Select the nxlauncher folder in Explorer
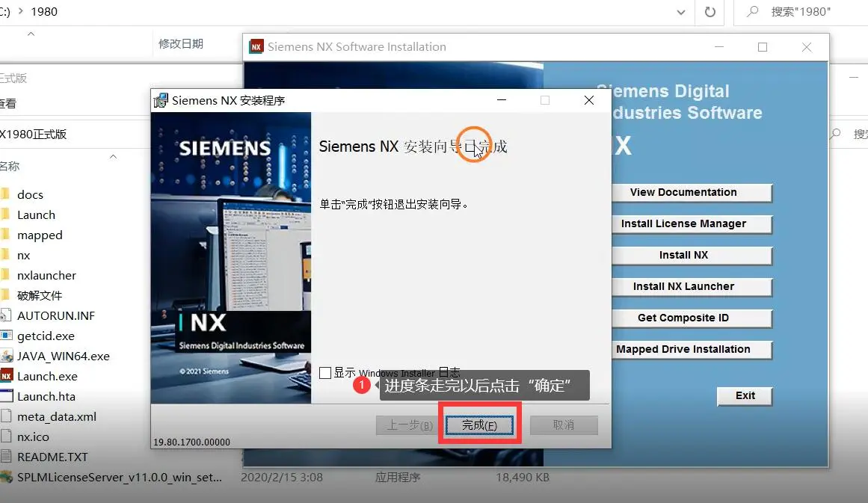The height and width of the screenshot is (503, 868). (46, 275)
